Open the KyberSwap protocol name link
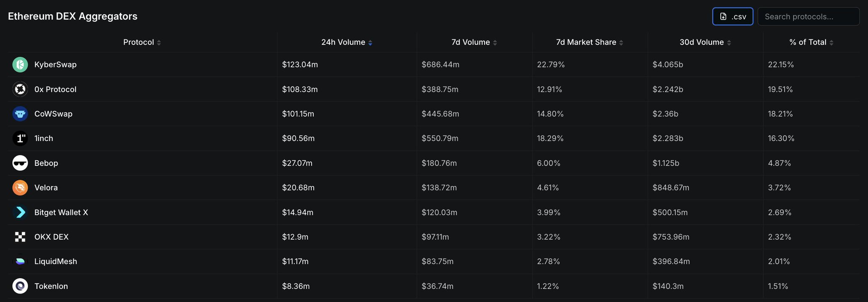 (x=56, y=64)
